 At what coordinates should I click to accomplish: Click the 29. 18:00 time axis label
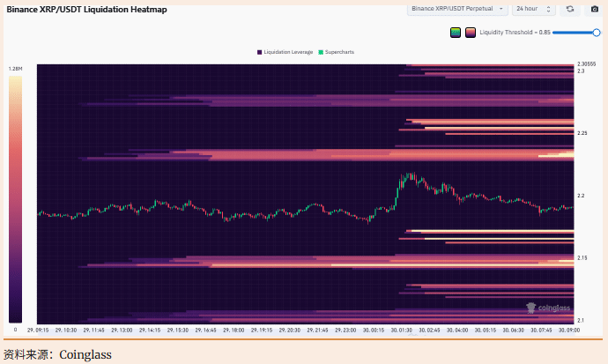(234, 331)
